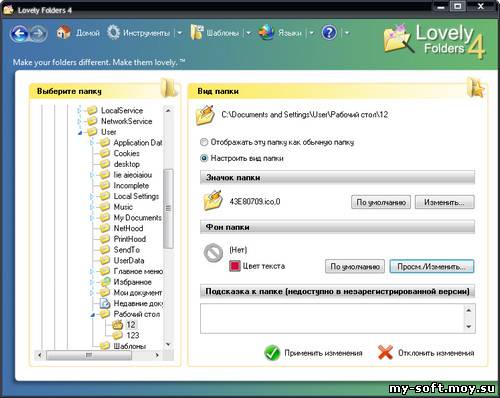Collapse the User tree node
The width and height of the screenshot is (500, 398).
[x=80, y=133]
